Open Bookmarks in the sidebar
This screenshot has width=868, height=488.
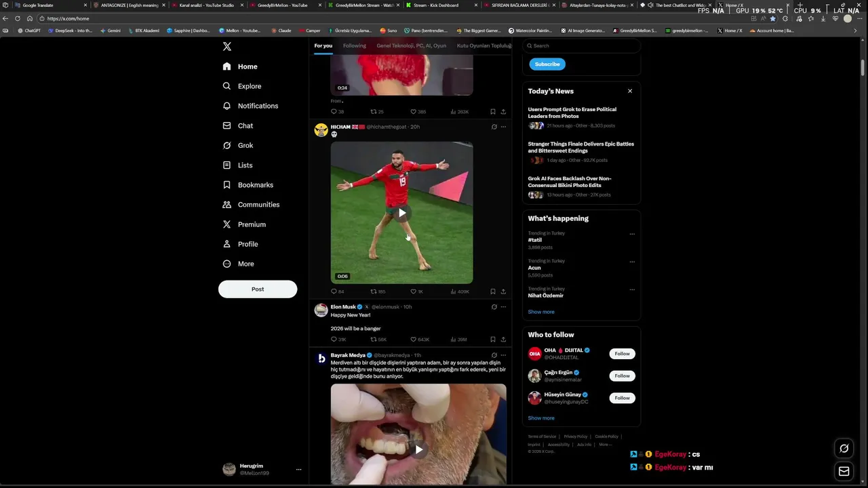[248, 184]
